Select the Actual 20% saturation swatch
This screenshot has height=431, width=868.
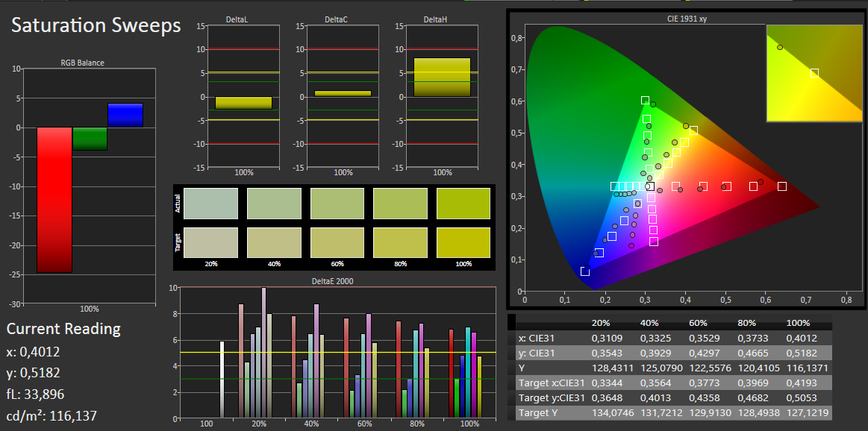tap(211, 204)
